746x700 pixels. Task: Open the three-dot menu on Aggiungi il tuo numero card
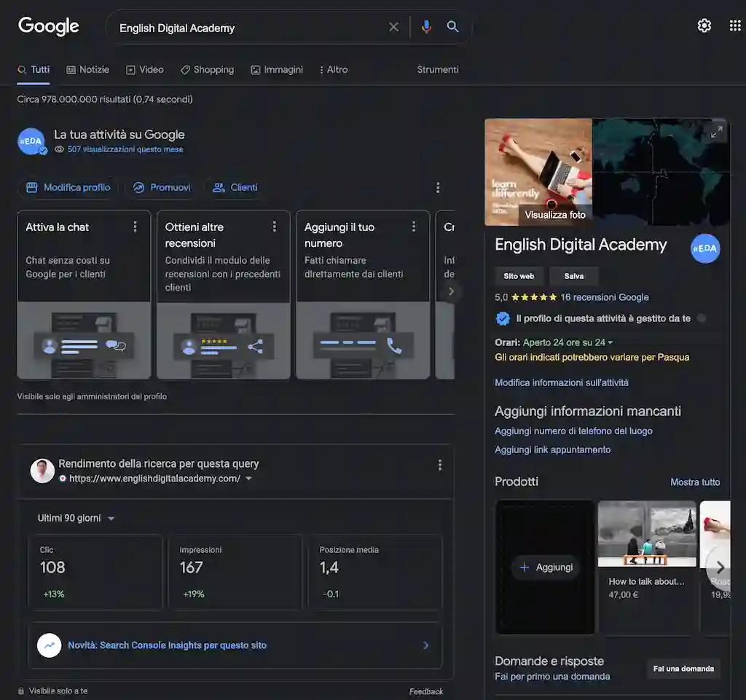414,227
